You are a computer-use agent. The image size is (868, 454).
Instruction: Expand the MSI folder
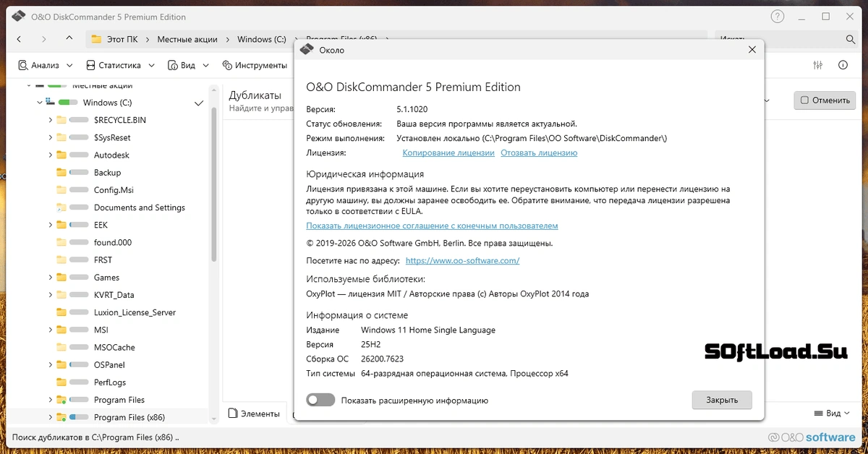(50, 330)
